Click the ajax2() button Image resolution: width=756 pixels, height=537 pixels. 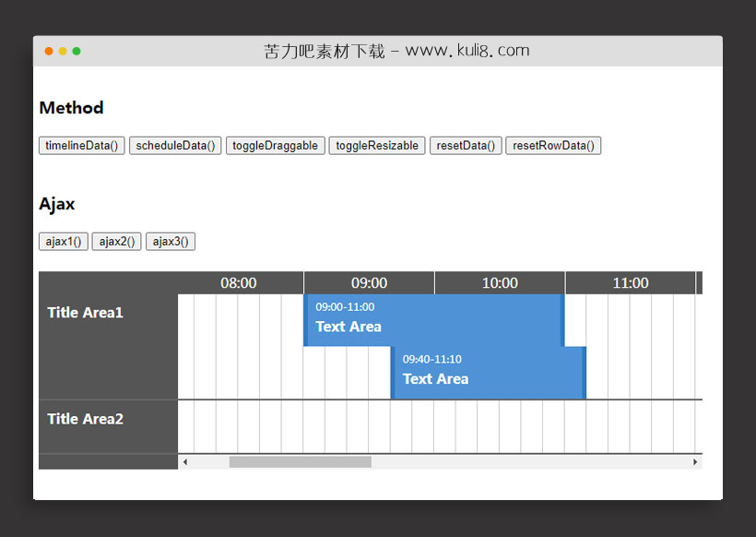click(117, 242)
